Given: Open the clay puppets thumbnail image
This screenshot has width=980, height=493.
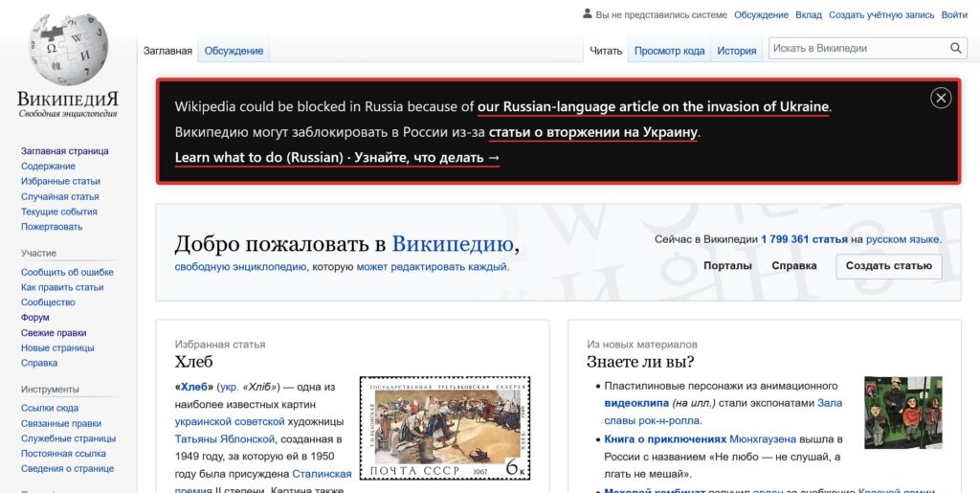Looking at the screenshot, I should (x=902, y=413).
